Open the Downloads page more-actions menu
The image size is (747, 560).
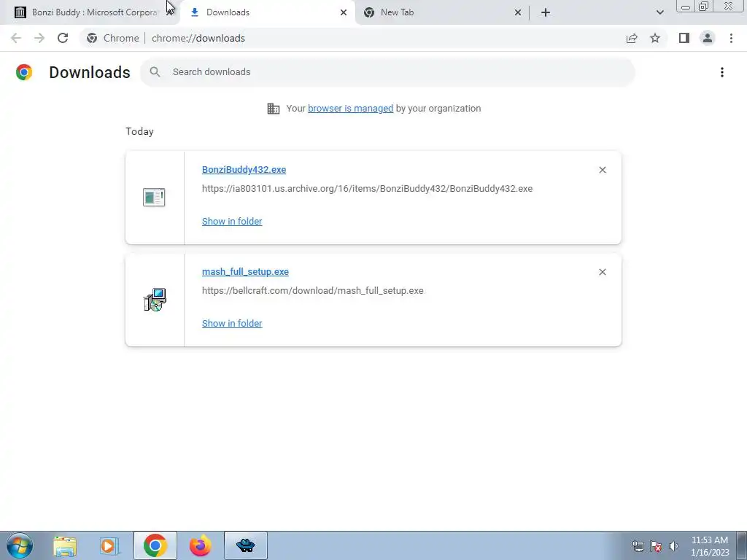[x=722, y=72]
